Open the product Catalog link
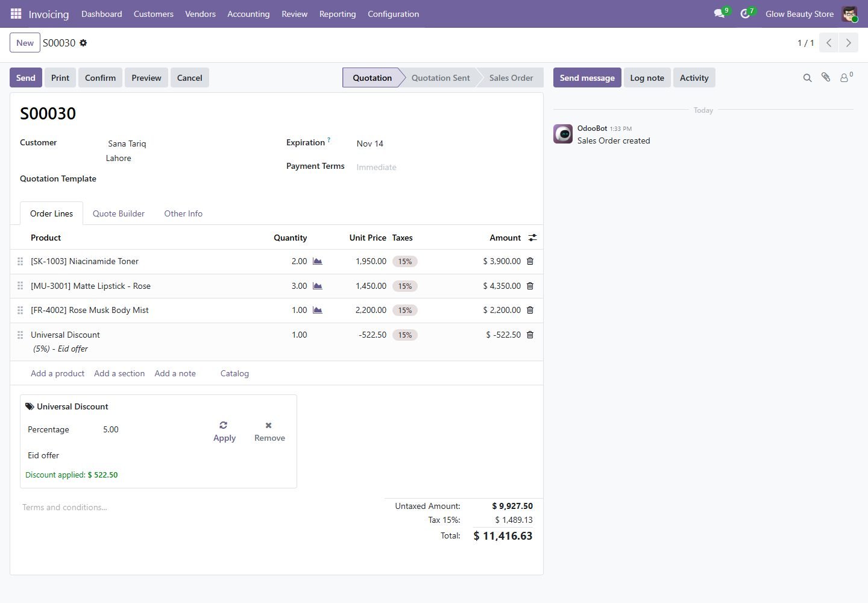 tap(234, 373)
